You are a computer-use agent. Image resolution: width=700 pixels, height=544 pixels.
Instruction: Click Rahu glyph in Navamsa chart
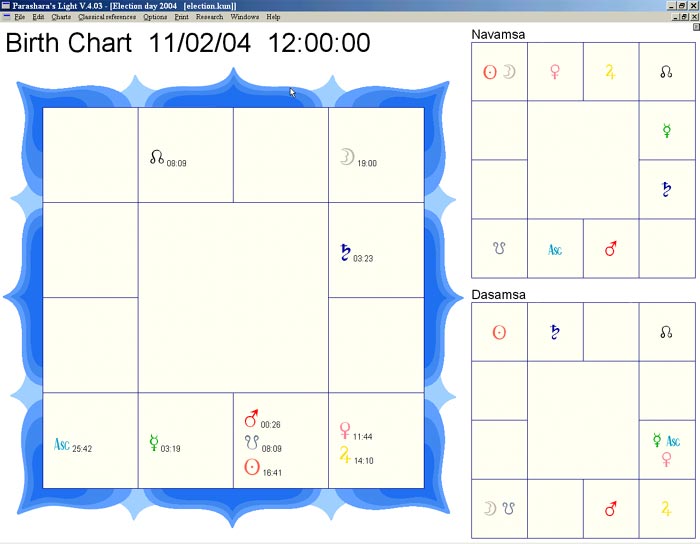click(x=666, y=72)
